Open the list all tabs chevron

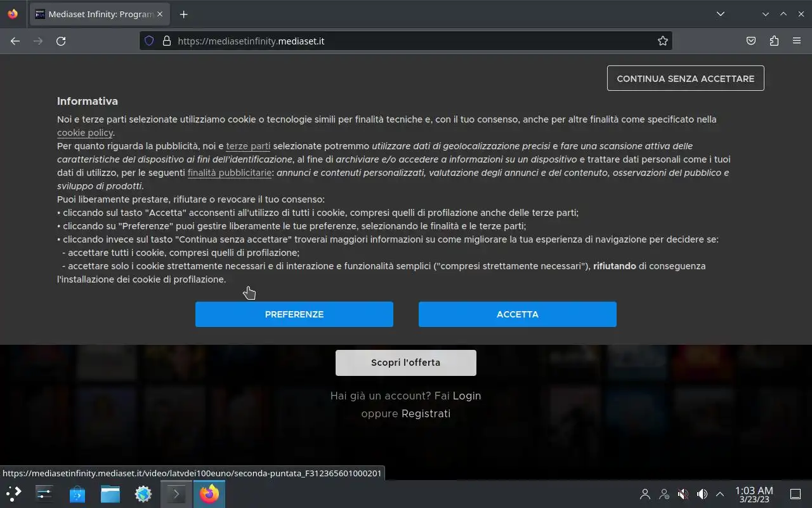tap(721, 14)
